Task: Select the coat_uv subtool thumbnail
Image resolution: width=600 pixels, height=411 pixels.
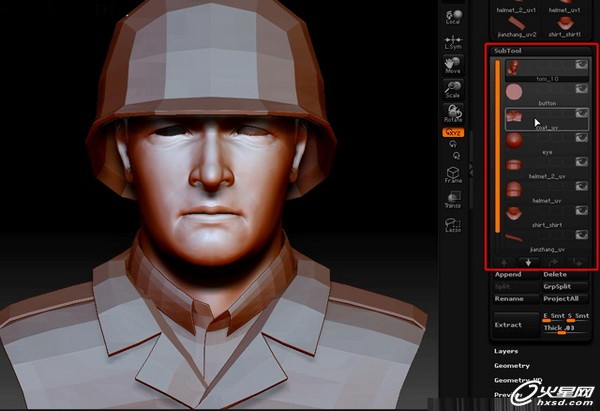Action: (x=514, y=116)
